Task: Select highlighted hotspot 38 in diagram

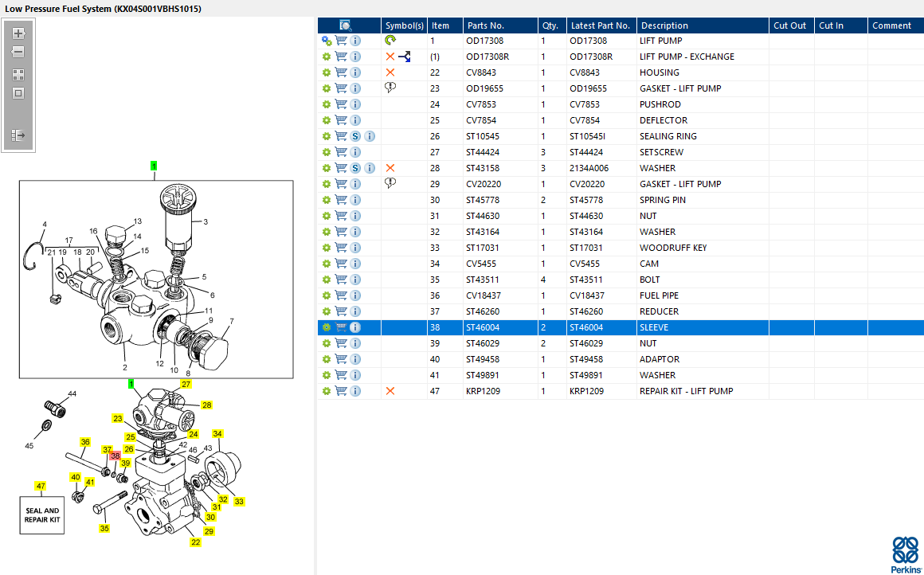Action: click(x=115, y=456)
